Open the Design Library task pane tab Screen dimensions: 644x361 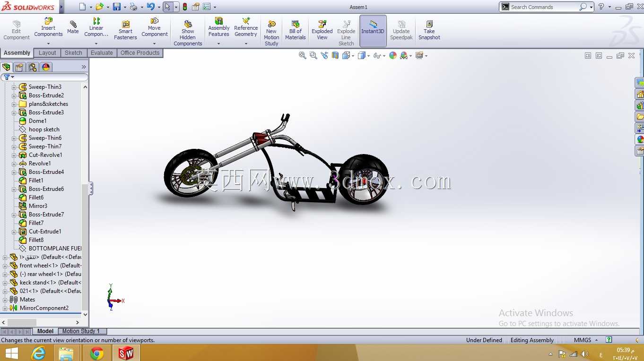click(x=640, y=105)
